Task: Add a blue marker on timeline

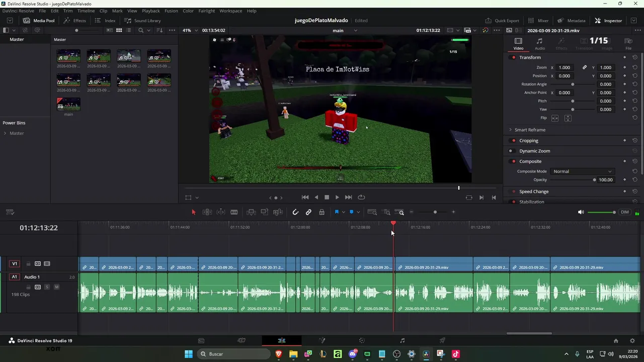Action: point(352,212)
